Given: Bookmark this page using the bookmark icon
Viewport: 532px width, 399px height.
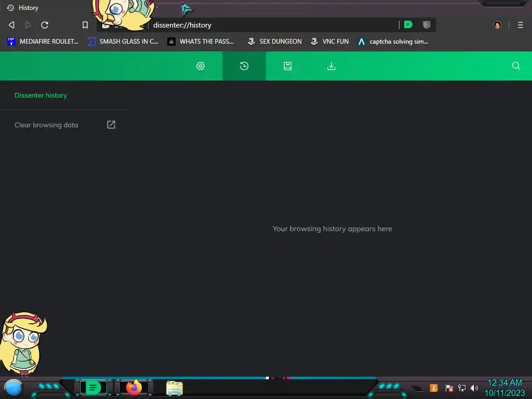Looking at the screenshot, I should tap(85, 25).
